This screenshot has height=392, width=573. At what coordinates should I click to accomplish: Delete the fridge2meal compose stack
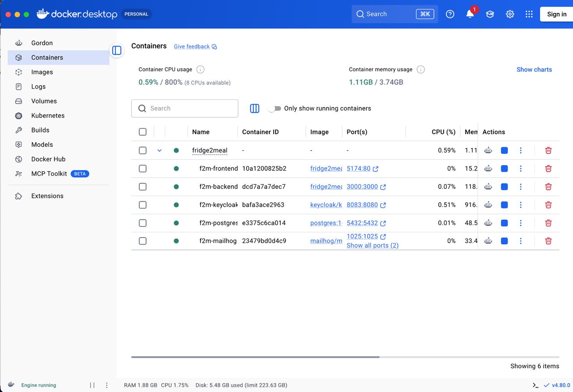tap(548, 150)
